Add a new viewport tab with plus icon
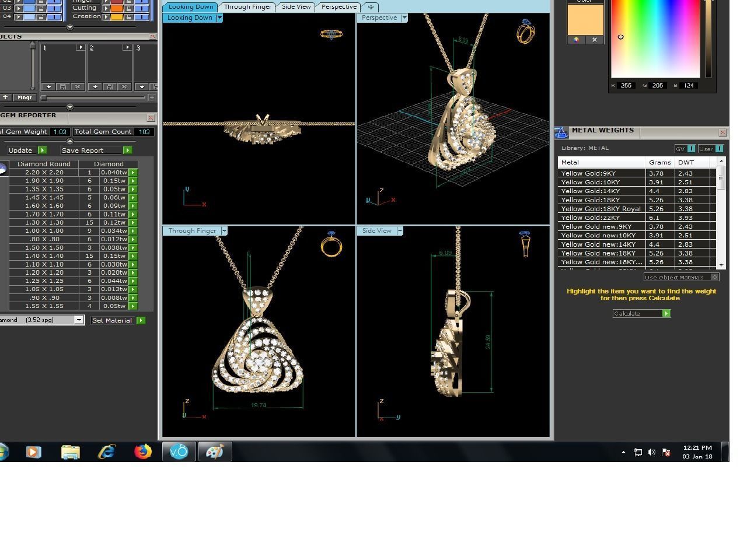This screenshot has height=560, width=747. pos(370,7)
